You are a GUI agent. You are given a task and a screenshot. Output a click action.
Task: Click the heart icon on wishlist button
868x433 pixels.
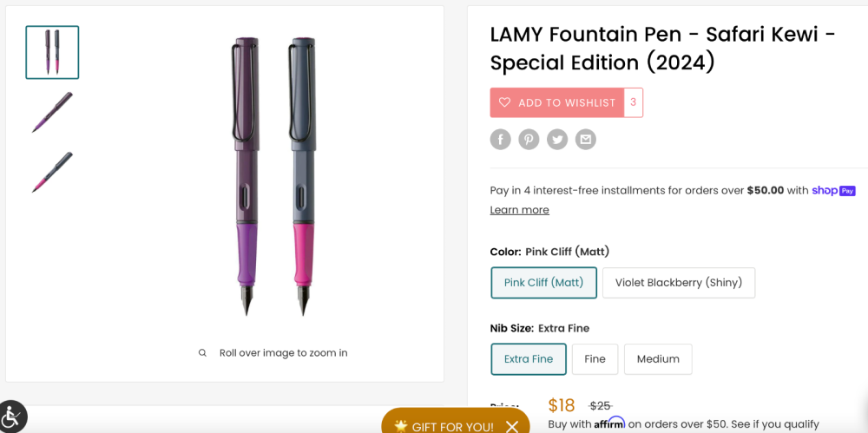[x=504, y=102]
